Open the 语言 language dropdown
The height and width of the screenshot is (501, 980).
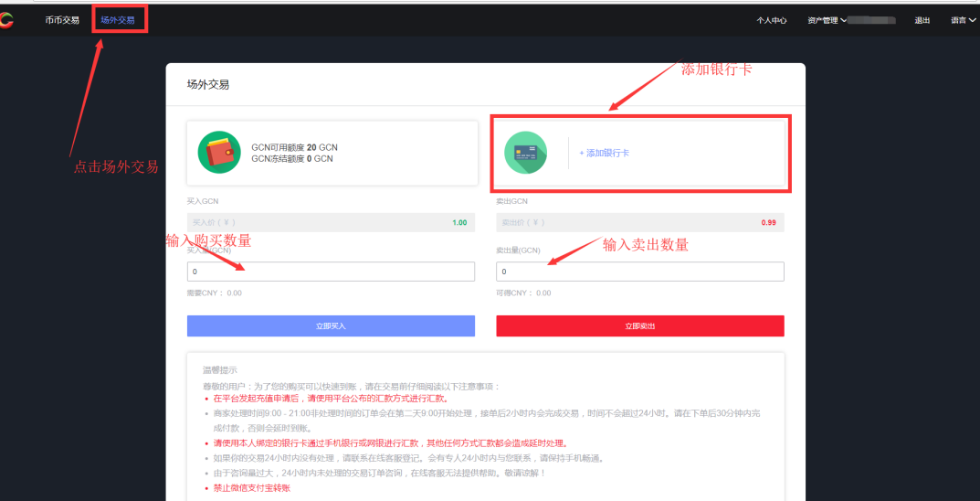pyautogui.click(x=963, y=20)
